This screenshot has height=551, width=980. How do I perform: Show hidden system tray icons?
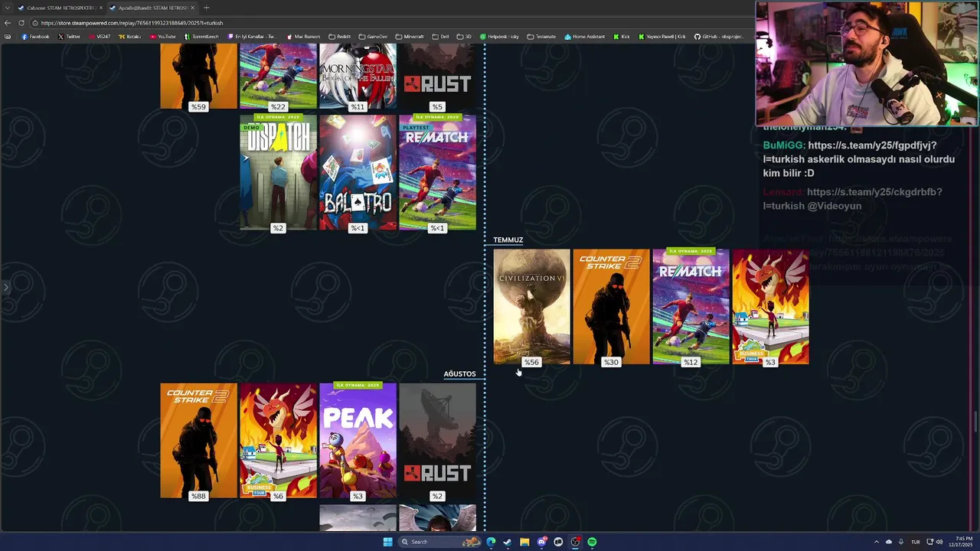click(877, 542)
